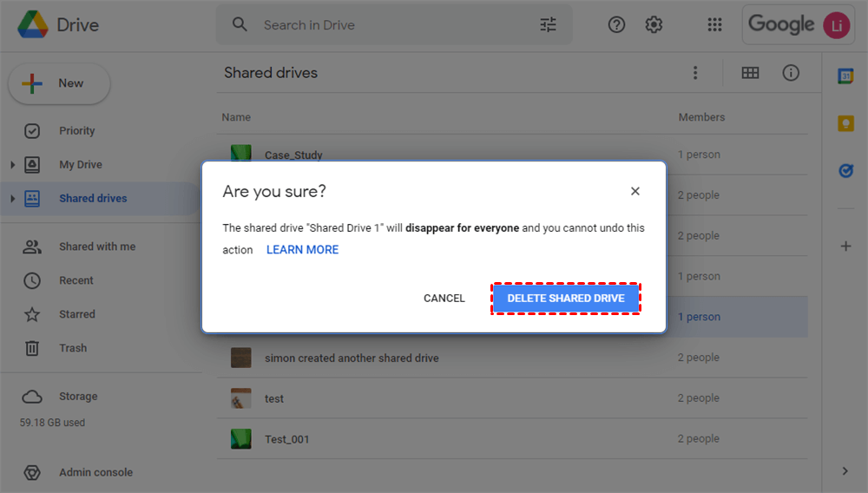Select the test shared drive row
This screenshot has width=868, height=493.
pos(512,398)
